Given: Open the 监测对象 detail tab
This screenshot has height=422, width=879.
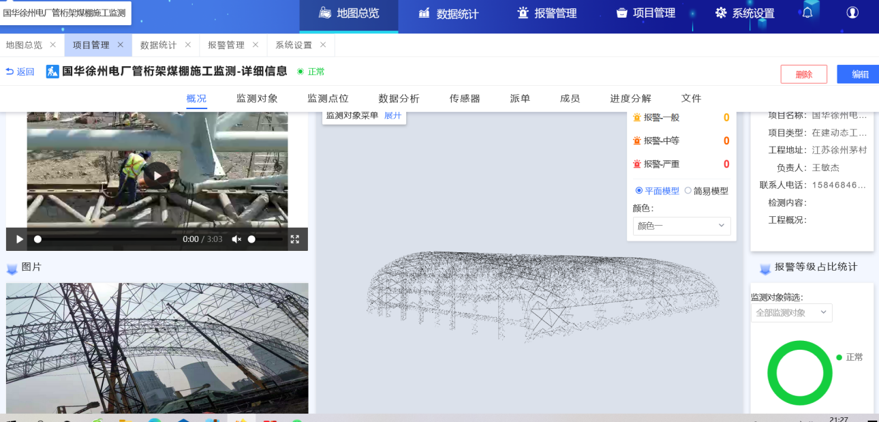Looking at the screenshot, I should (257, 99).
